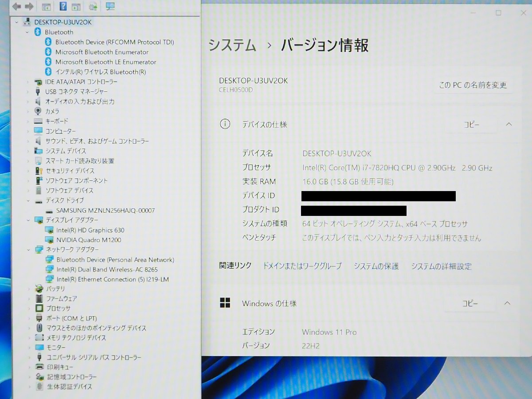Click the この PC の名前を変更 button
532x399 pixels.
[473, 85]
